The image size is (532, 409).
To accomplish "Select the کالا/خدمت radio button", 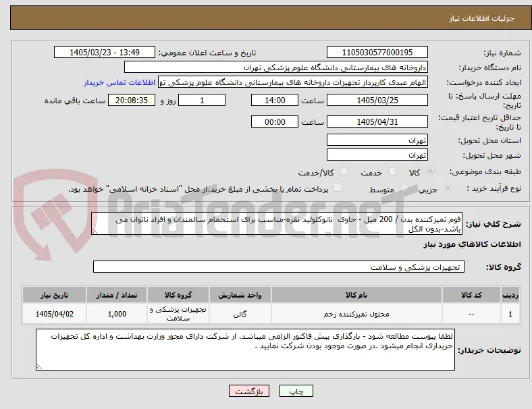I will point(344,171).
